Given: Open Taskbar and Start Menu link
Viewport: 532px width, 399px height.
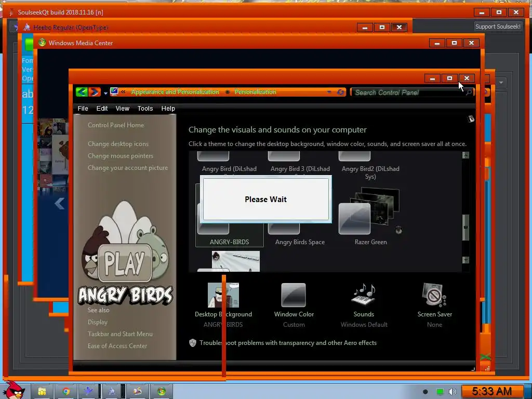Looking at the screenshot, I should pyautogui.click(x=120, y=334).
